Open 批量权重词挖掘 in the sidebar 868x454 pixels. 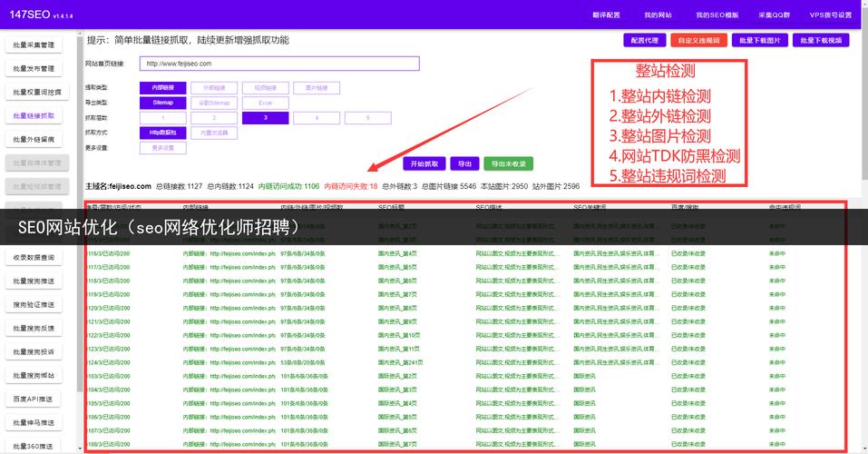click(37, 92)
